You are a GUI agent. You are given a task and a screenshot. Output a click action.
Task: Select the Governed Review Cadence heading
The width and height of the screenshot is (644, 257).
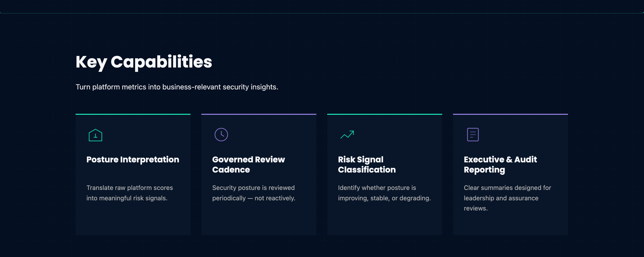249,165
